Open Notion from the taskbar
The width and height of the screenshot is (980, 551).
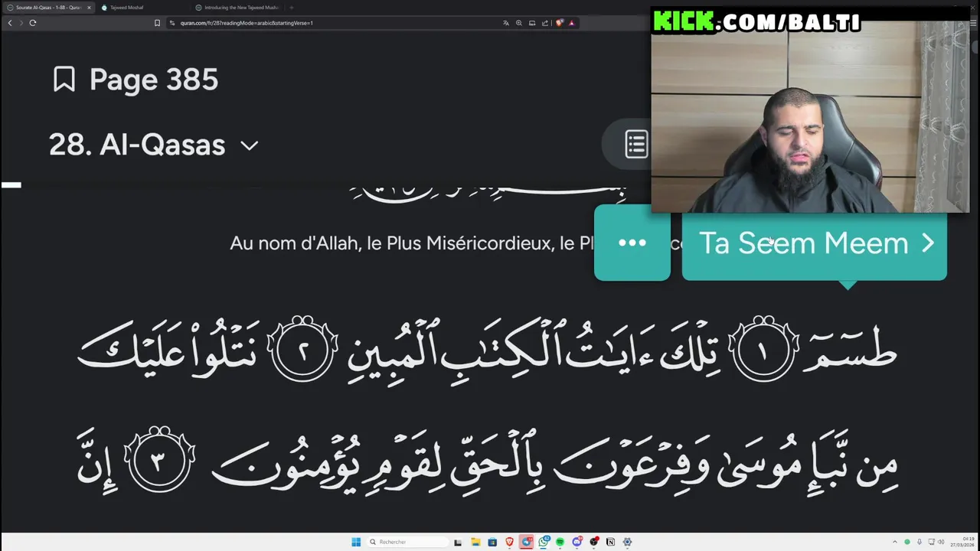[x=610, y=542]
